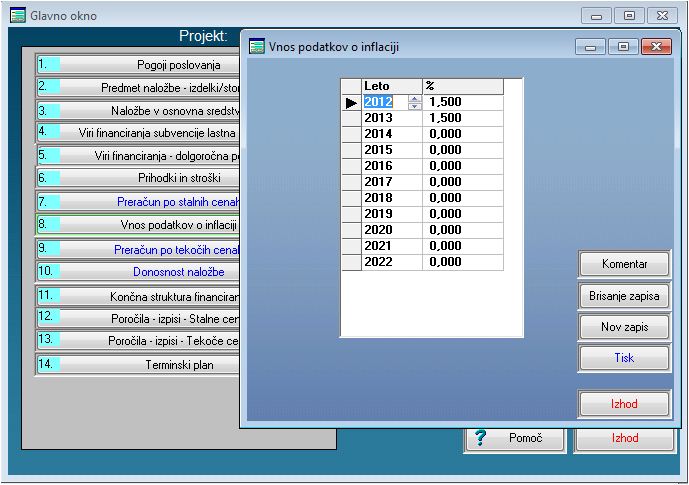Click the inflation dialog title bar icon
Image resolution: width=689 pixels, height=485 pixels.
(x=257, y=47)
